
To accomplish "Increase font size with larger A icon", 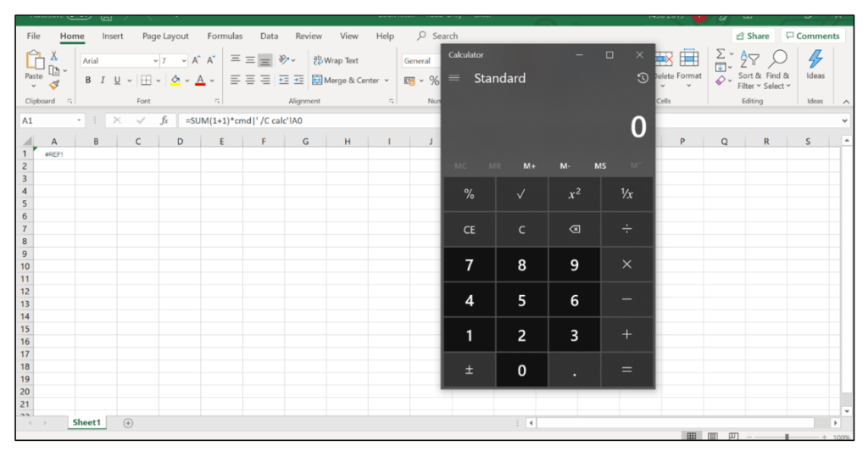I will [x=196, y=60].
